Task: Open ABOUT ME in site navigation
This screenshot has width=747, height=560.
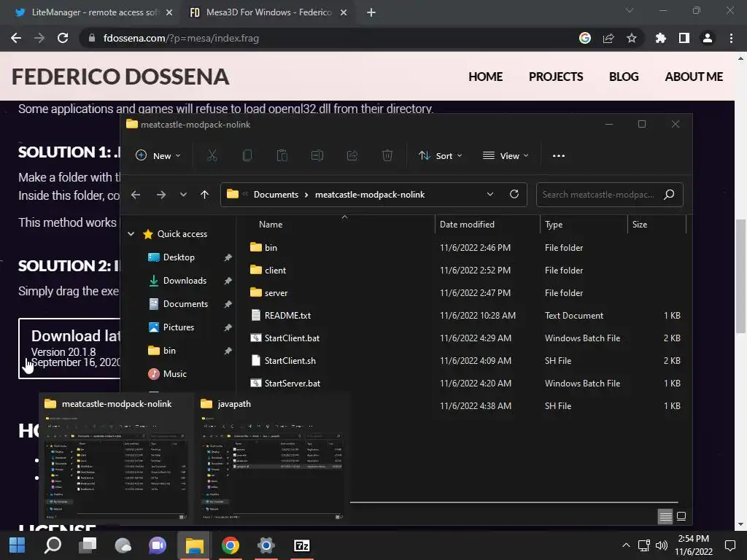Action: [x=694, y=77]
